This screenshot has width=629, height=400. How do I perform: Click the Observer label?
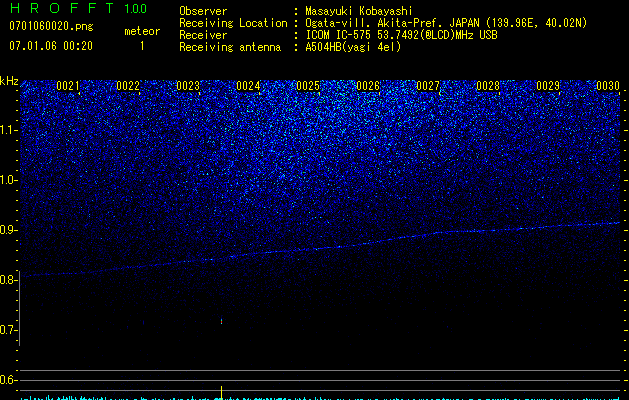(203, 11)
